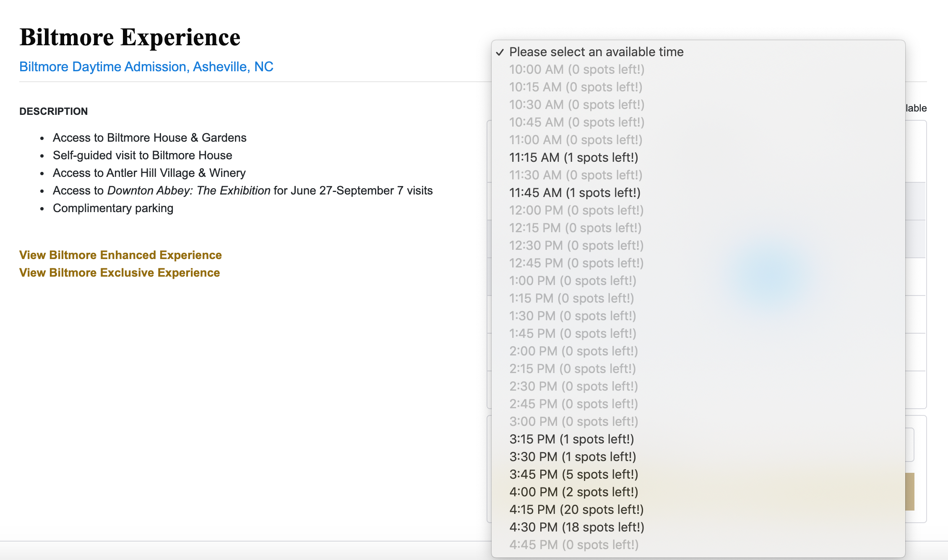Image resolution: width=948 pixels, height=560 pixels.
Task: Select the 4:00 PM time option
Action: [x=573, y=492]
